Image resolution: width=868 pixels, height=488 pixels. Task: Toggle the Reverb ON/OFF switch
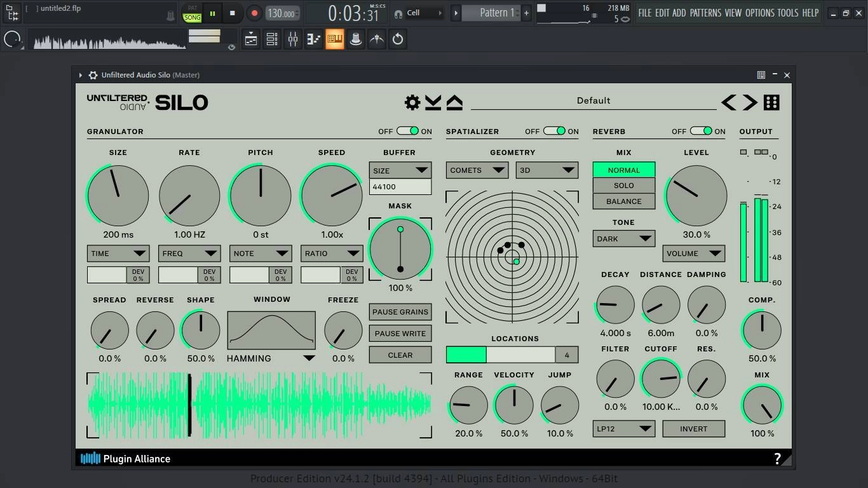point(701,131)
